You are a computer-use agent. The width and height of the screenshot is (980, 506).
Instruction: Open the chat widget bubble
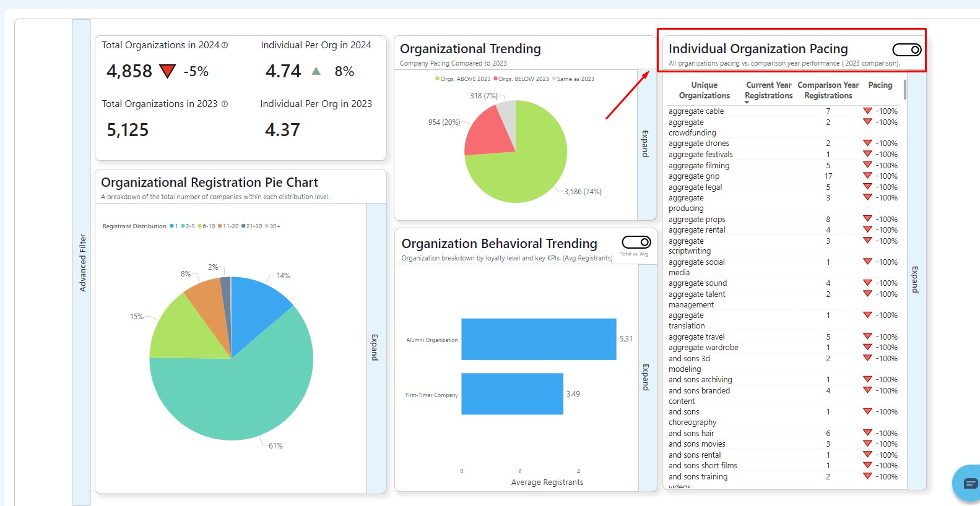(968, 483)
